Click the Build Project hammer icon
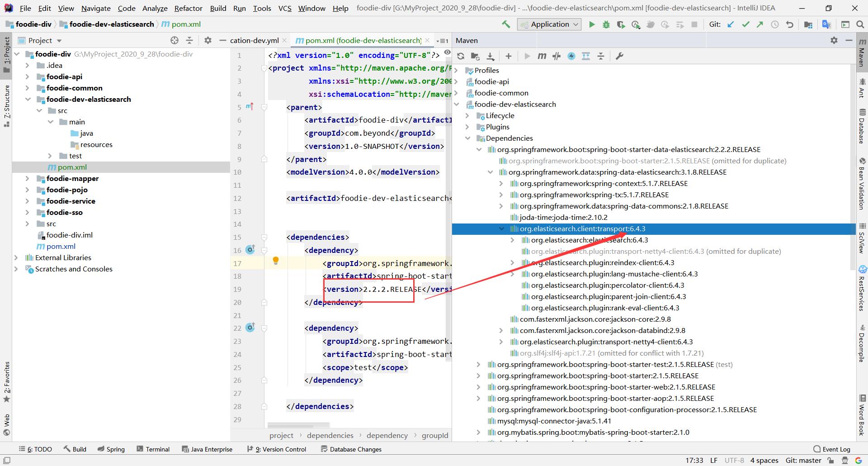This screenshot has width=868, height=466. click(x=506, y=24)
